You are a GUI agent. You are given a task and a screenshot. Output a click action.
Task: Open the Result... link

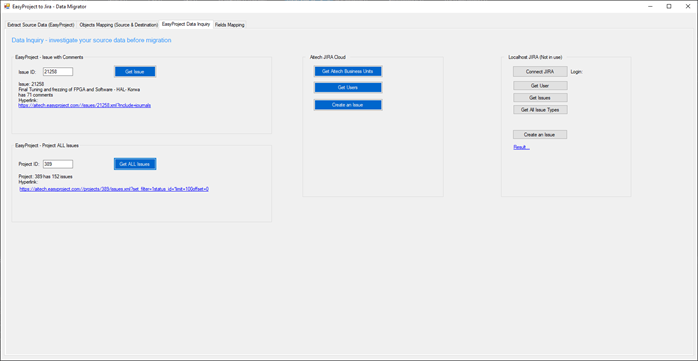point(521,147)
